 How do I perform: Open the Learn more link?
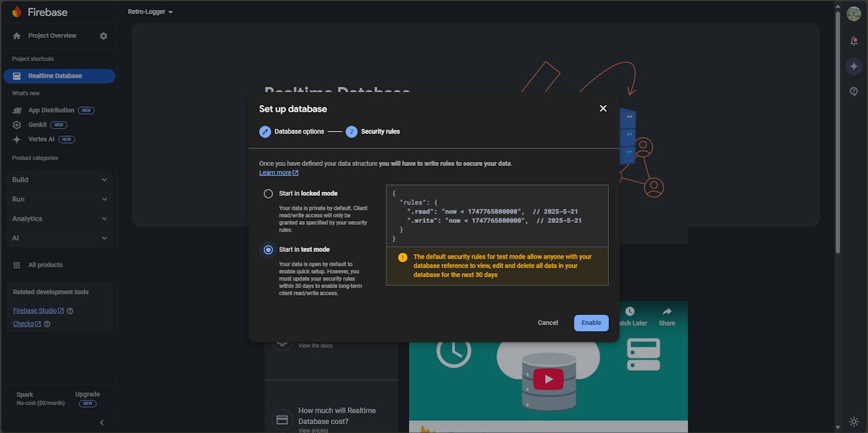tap(279, 173)
